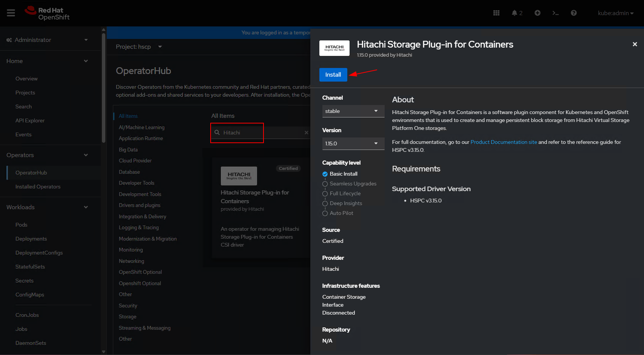
Task: Open Search in the Home section
Action: point(23,106)
